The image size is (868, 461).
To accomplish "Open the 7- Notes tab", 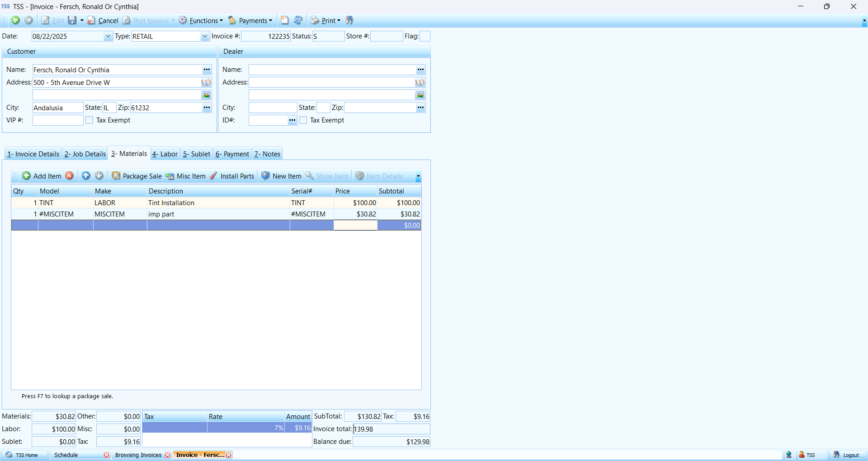I will pos(267,154).
